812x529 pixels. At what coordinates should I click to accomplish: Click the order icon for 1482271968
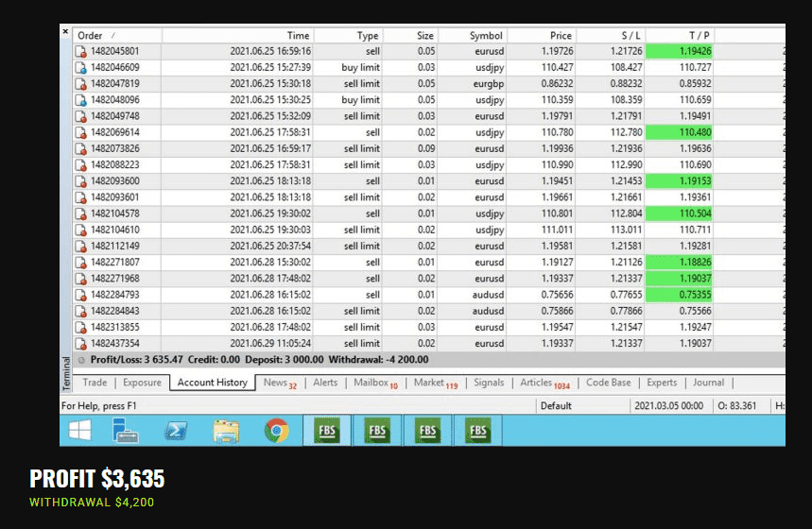(80, 279)
